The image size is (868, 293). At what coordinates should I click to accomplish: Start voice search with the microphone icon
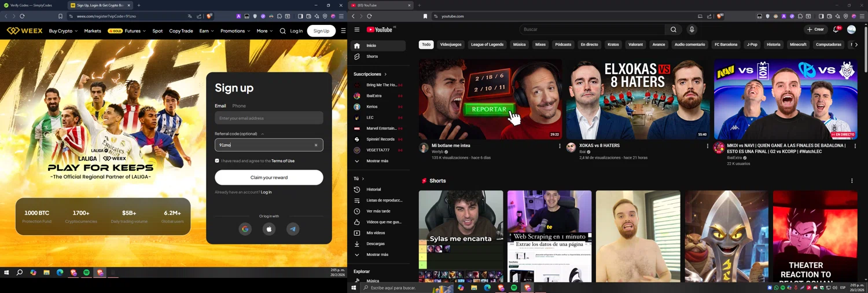coord(692,30)
